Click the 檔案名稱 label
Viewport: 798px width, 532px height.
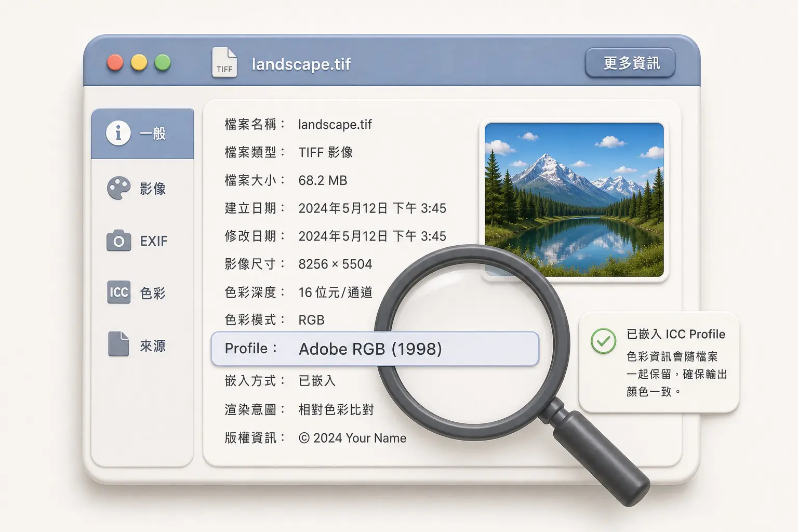[x=255, y=124]
